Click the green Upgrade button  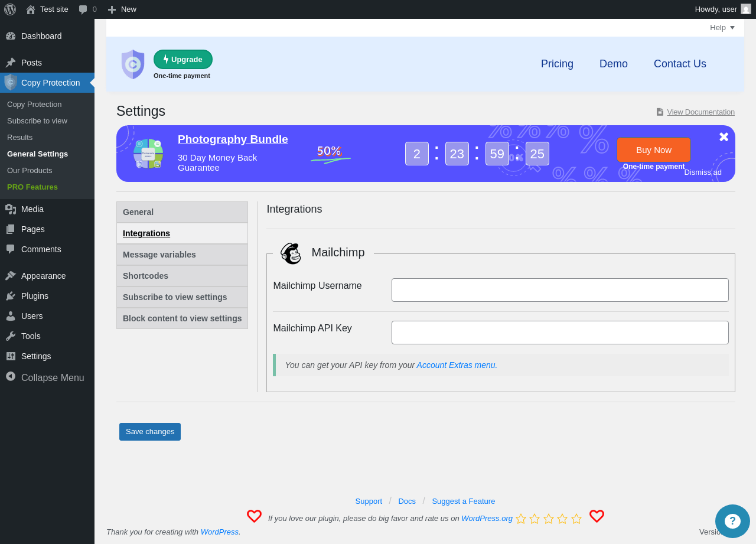(x=183, y=59)
